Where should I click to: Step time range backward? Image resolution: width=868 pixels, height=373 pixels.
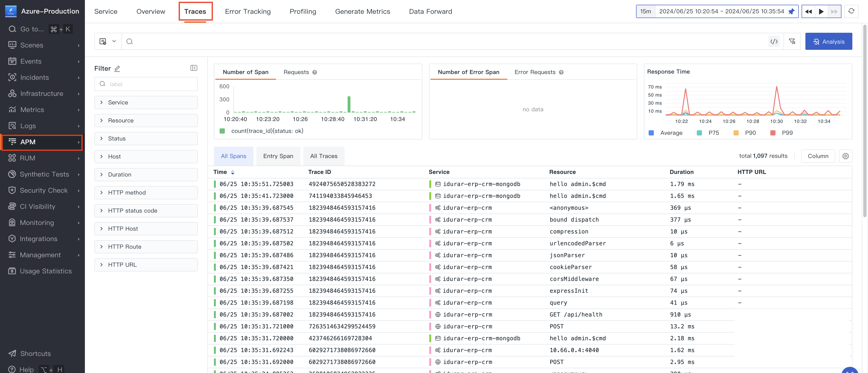pyautogui.click(x=808, y=11)
